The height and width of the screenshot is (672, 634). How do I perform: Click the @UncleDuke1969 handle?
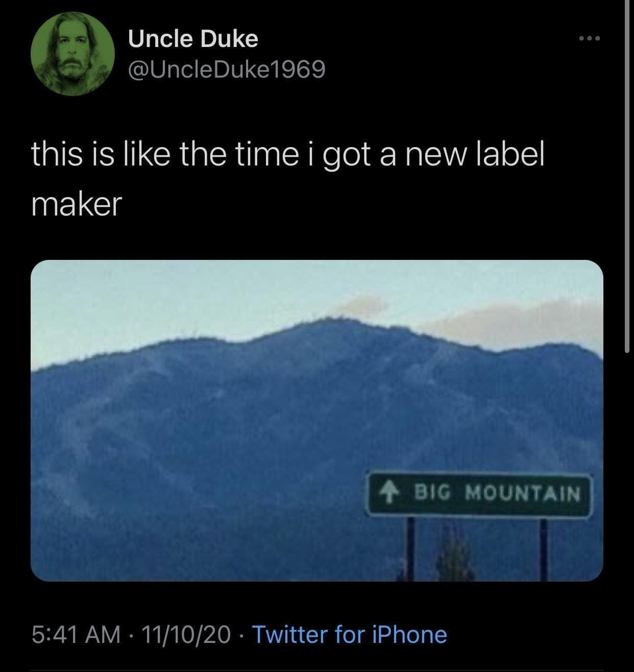[226, 69]
